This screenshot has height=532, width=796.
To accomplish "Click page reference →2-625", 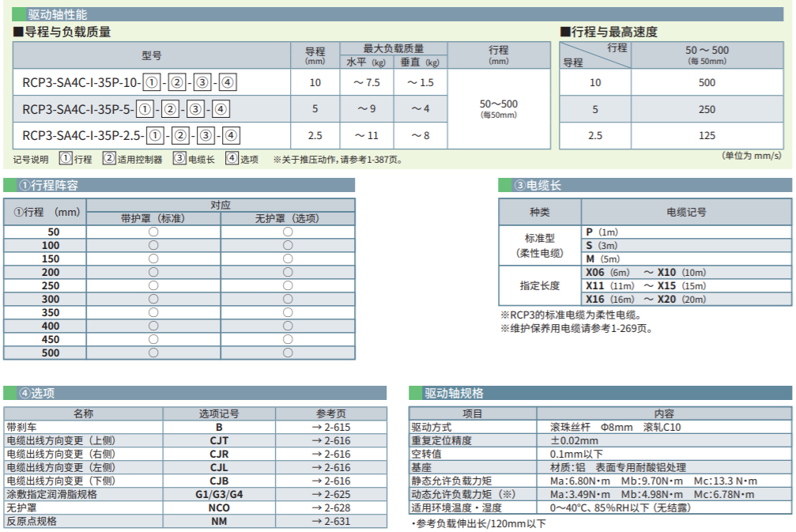I will point(331,494).
